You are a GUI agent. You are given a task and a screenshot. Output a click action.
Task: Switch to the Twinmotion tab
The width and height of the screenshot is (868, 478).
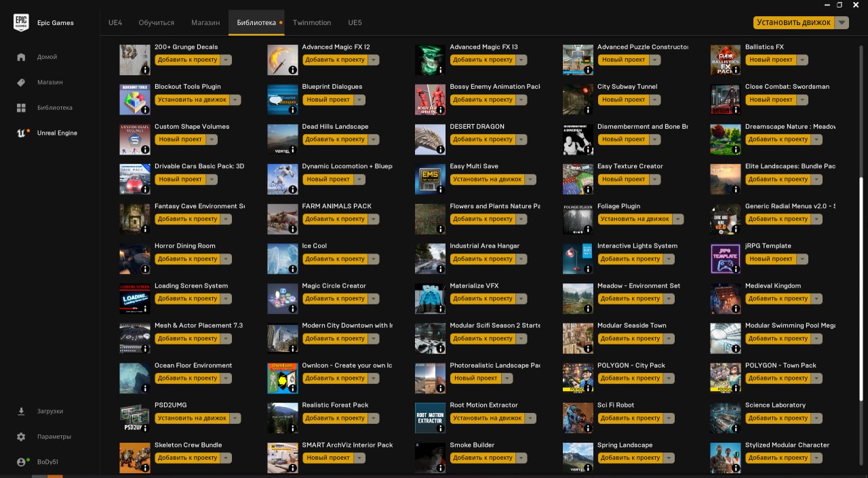click(312, 22)
